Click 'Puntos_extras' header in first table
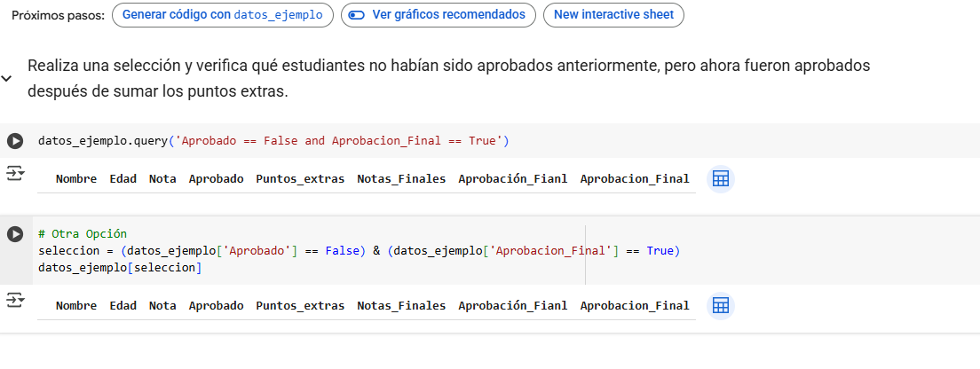This screenshot has width=980, height=369. pos(300,179)
